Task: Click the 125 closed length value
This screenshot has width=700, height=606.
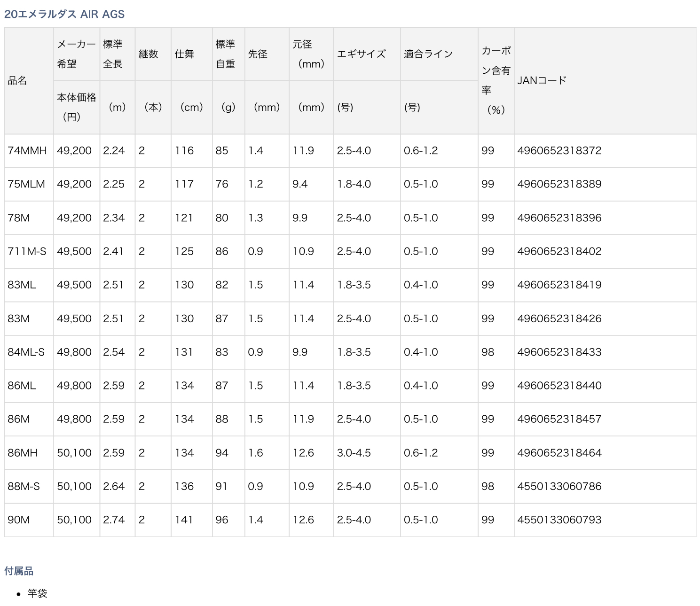Action: tap(184, 251)
